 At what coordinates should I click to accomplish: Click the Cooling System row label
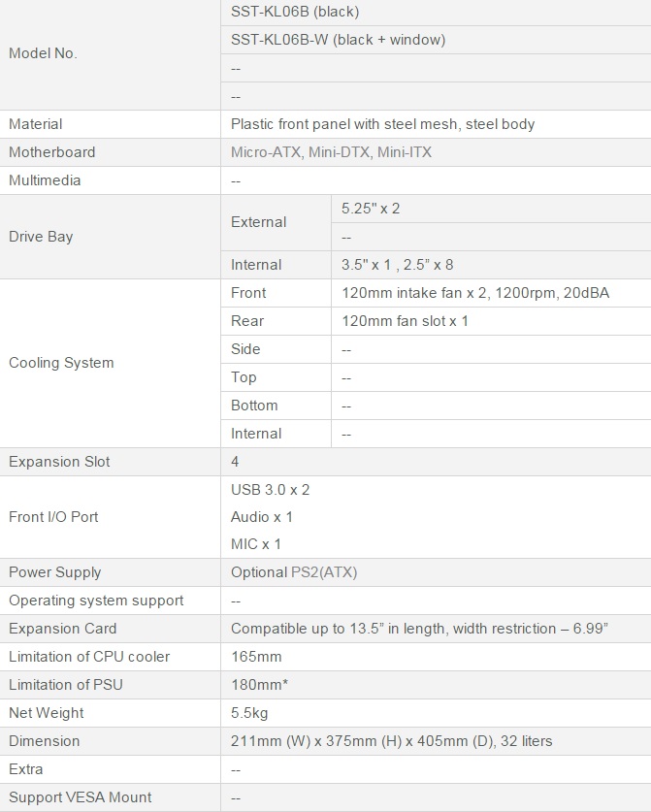(61, 363)
